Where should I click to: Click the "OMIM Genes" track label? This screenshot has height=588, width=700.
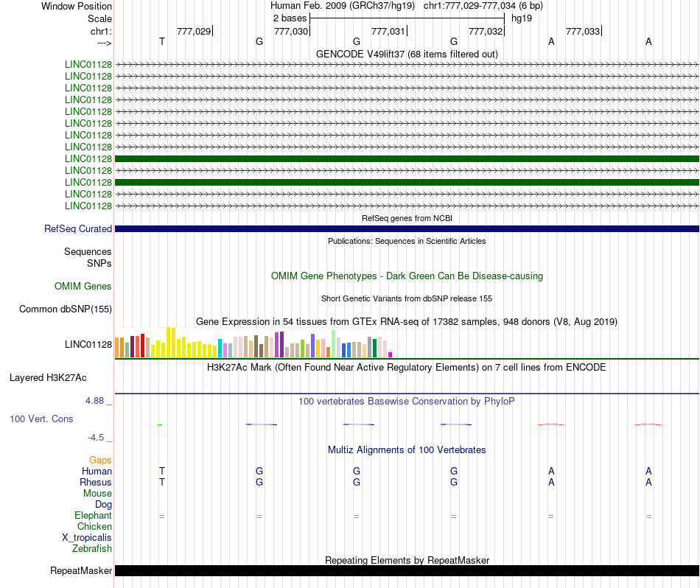pyautogui.click(x=83, y=286)
